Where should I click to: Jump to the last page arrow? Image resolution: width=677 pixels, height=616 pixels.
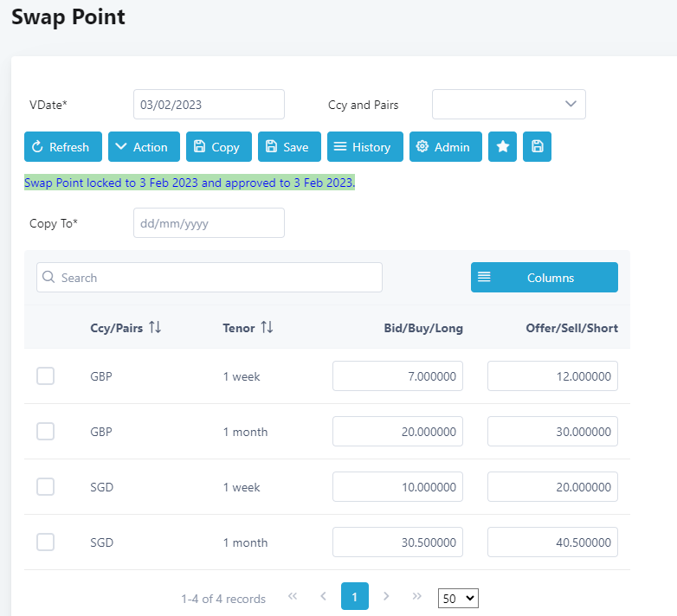(x=417, y=597)
